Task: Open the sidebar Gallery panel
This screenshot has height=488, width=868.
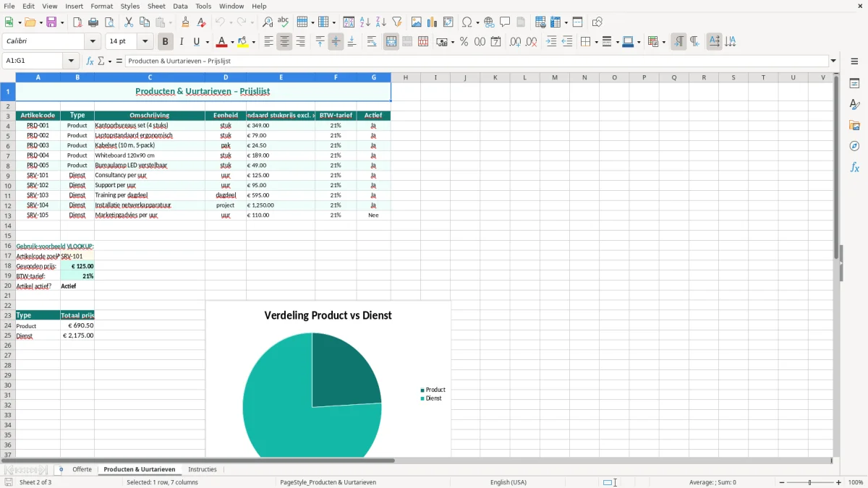Action: coord(854,126)
